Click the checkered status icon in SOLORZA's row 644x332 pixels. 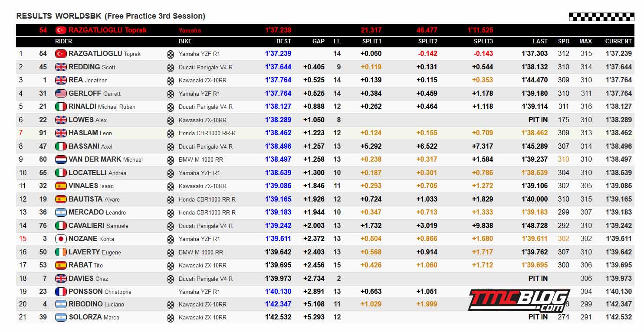click(171, 318)
